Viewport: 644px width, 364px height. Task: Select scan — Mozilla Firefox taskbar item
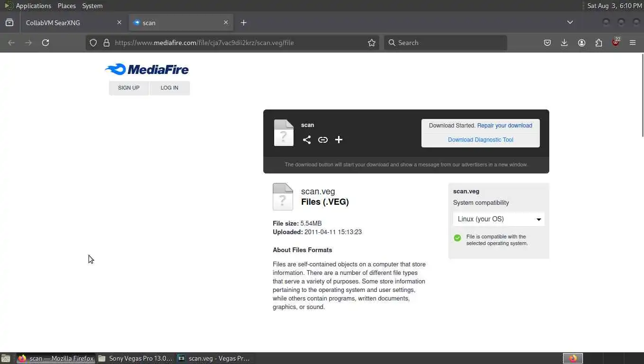click(x=56, y=358)
